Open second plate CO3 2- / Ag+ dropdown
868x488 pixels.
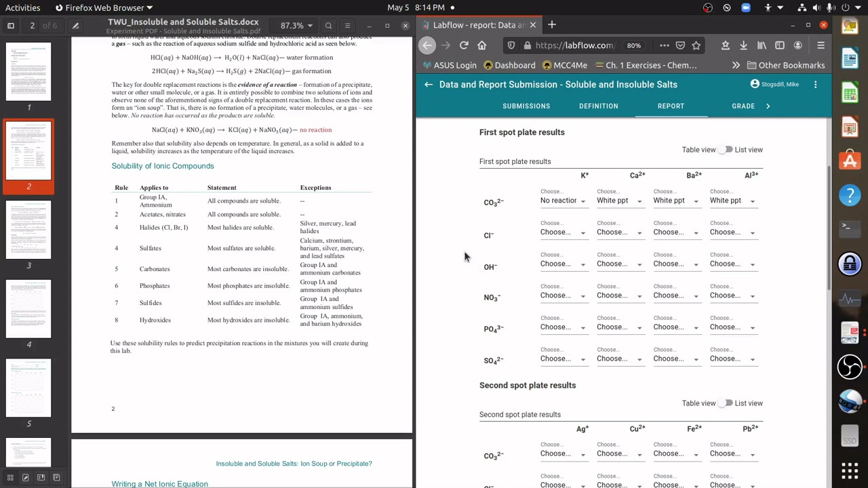coord(563,454)
